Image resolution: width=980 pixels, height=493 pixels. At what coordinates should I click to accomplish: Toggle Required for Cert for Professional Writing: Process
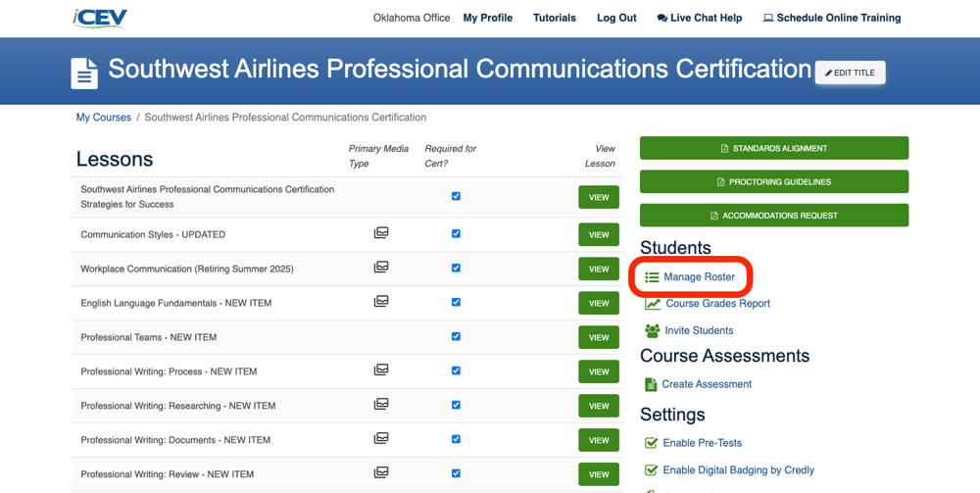pos(456,370)
